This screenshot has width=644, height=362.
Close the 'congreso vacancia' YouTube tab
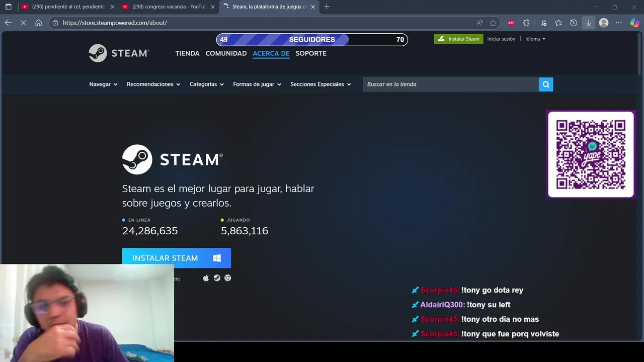(213, 7)
